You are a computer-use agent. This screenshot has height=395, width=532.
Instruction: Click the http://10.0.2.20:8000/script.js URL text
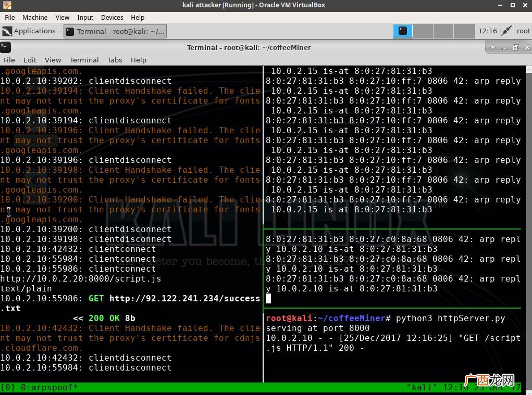pyautogui.click(x=80, y=279)
